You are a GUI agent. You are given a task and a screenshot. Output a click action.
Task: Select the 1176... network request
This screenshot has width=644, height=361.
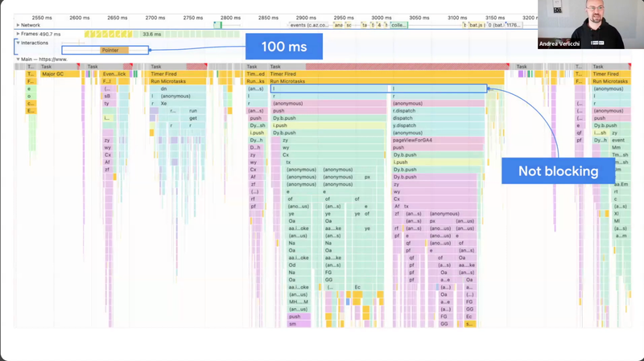coord(514,25)
